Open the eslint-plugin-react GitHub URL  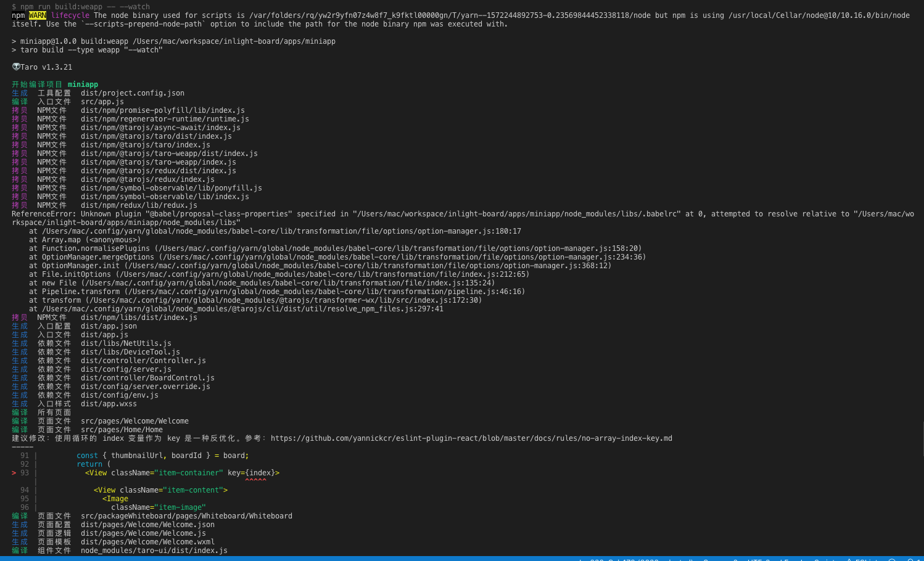click(x=471, y=438)
